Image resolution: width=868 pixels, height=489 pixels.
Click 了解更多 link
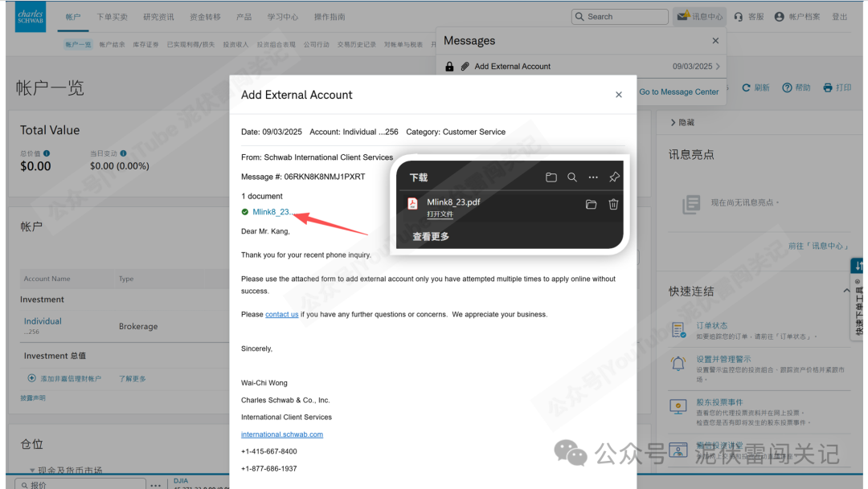pos(133,378)
